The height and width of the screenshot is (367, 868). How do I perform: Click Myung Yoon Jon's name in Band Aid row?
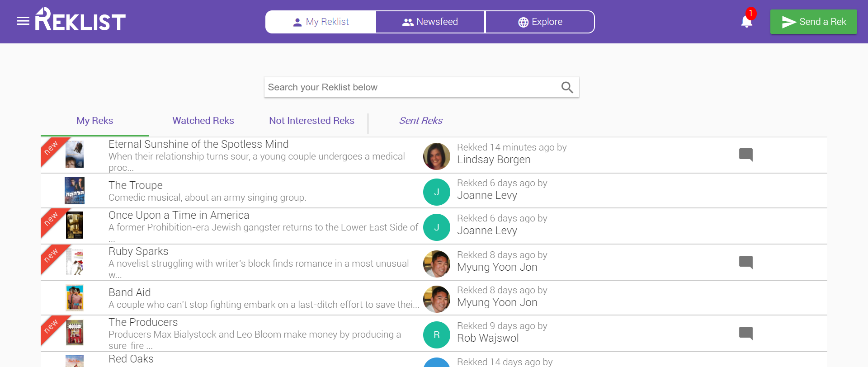click(x=497, y=302)
